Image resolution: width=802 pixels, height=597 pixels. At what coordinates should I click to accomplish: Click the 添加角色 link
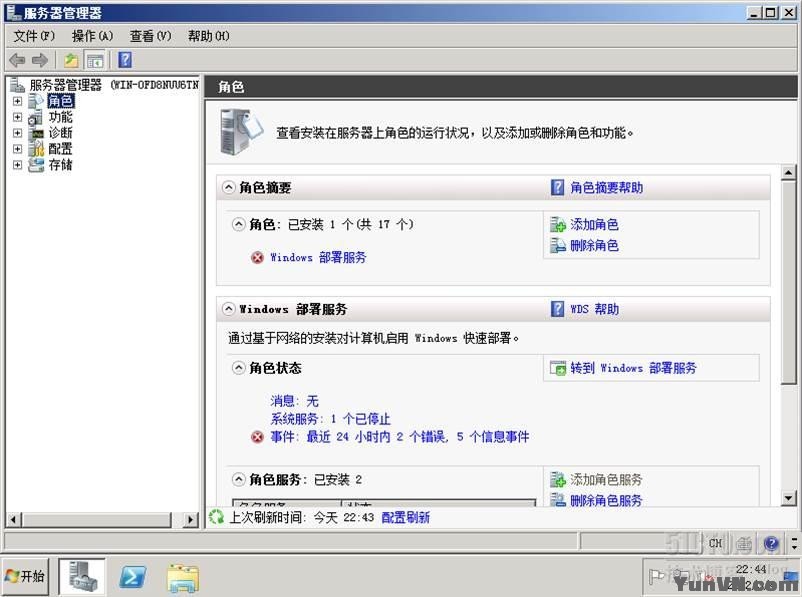pos(594,224)
